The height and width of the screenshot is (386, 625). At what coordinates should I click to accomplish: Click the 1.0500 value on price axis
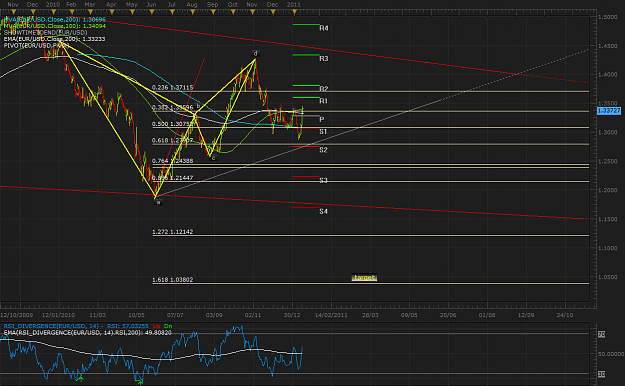coord(608,277)
